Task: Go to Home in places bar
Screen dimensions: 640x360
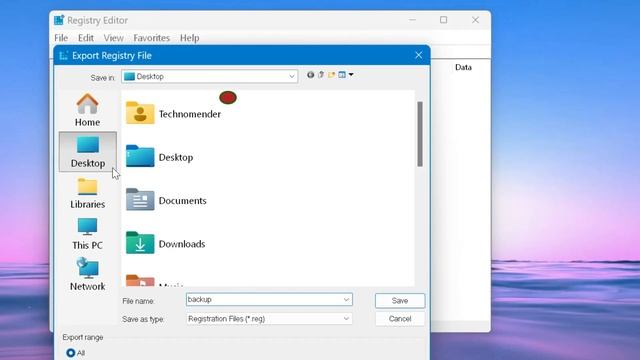Action: pyautogui.click(x=87, y=110)
